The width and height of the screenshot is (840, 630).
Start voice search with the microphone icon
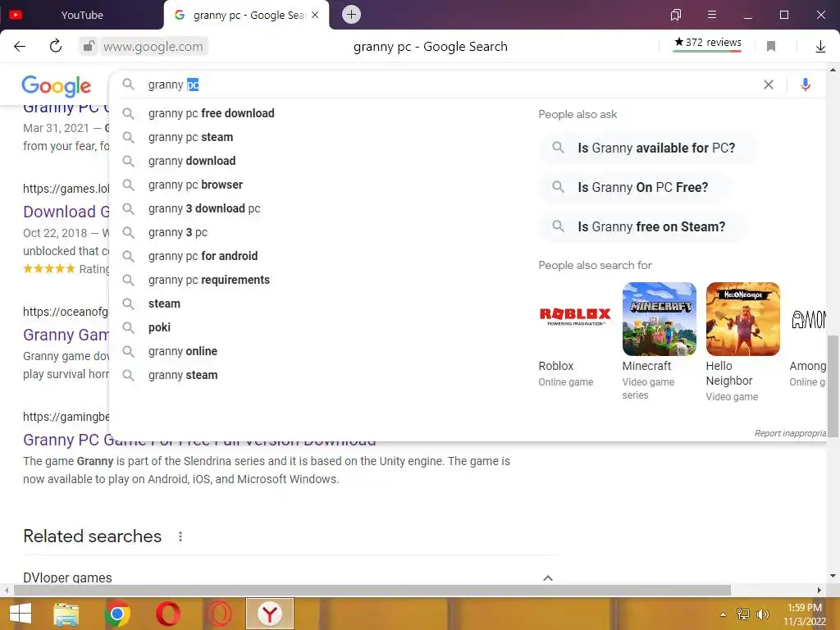point(806,84)
